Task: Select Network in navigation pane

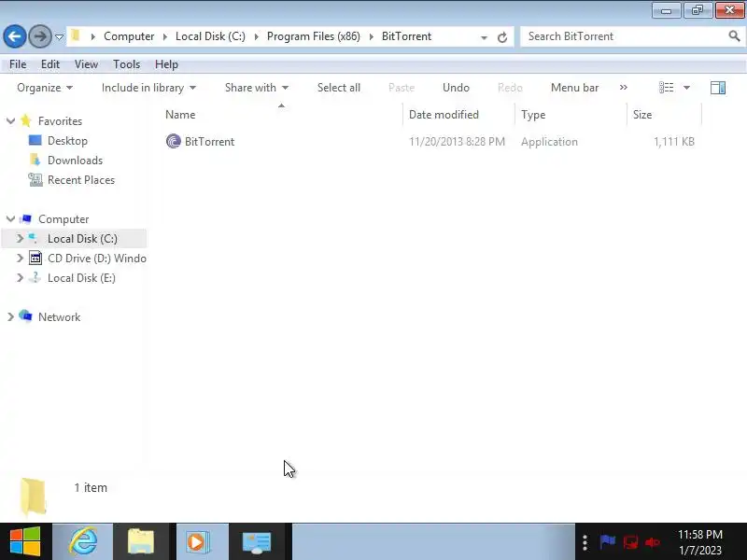Action: 59,317
